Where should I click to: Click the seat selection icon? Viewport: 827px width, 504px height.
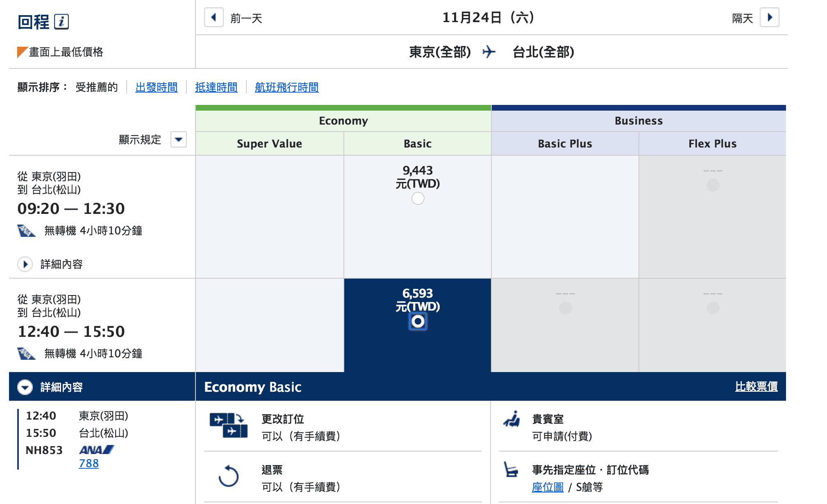click(511, 470)
